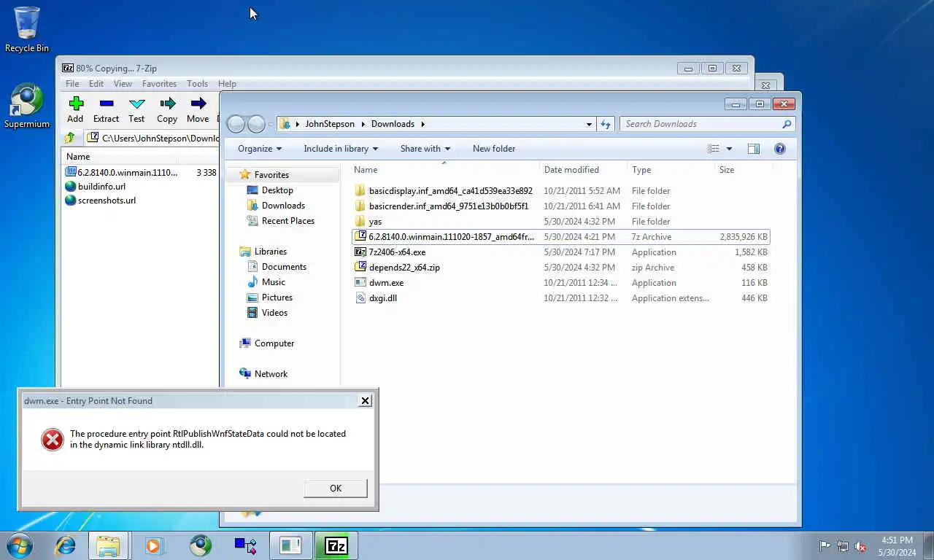Click the Explorer Back navigation button
This screenshot has height=560, width=934.
pos(236,124)
